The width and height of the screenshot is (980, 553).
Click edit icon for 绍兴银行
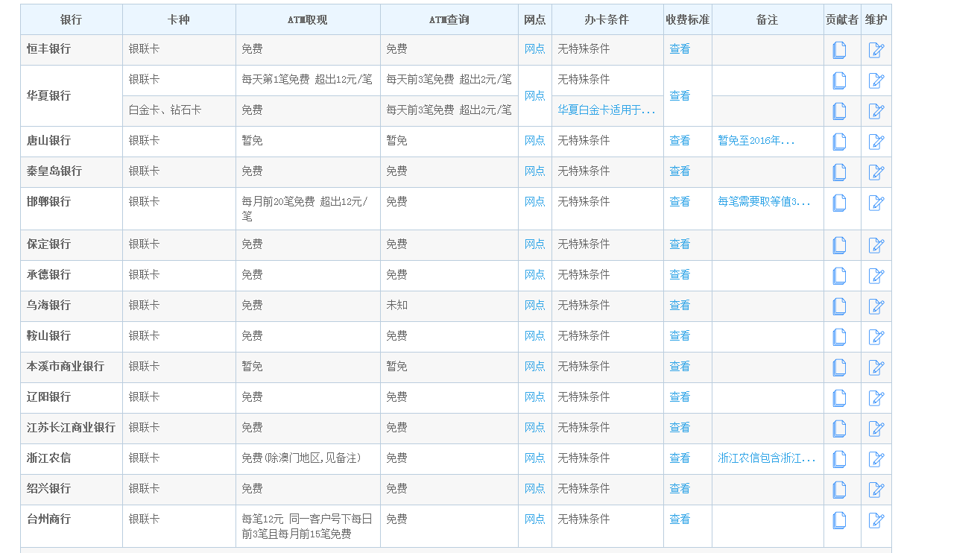click(876, 490)
